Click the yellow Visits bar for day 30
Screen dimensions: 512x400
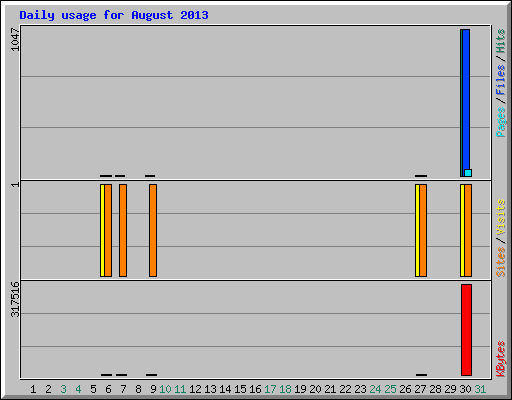tap(462, 230)
